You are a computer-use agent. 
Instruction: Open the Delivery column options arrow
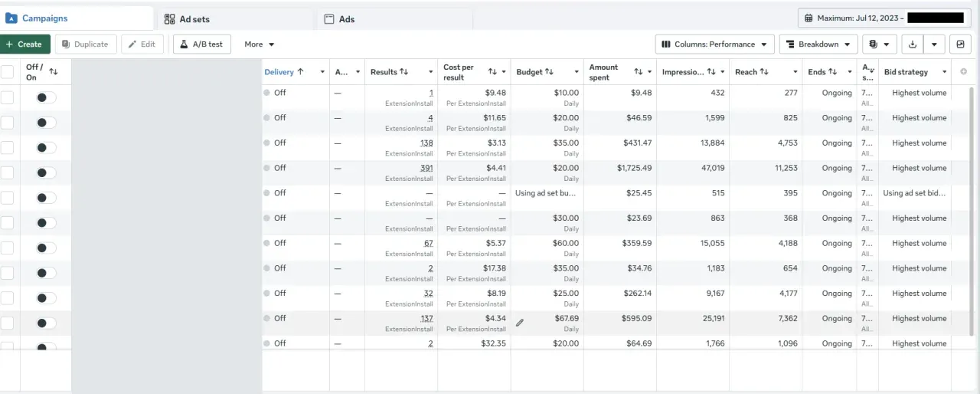321,72
